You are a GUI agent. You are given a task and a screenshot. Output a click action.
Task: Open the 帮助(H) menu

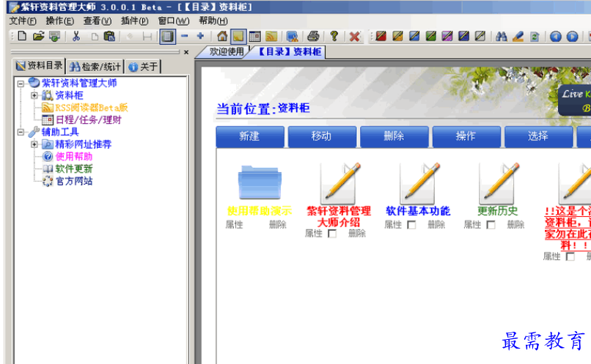point(213,21)
